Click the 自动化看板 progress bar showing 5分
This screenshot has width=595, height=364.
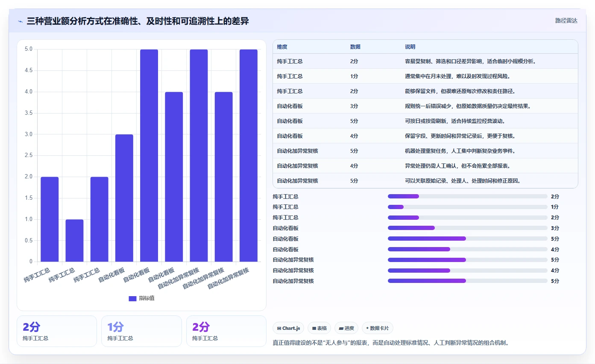468,239
